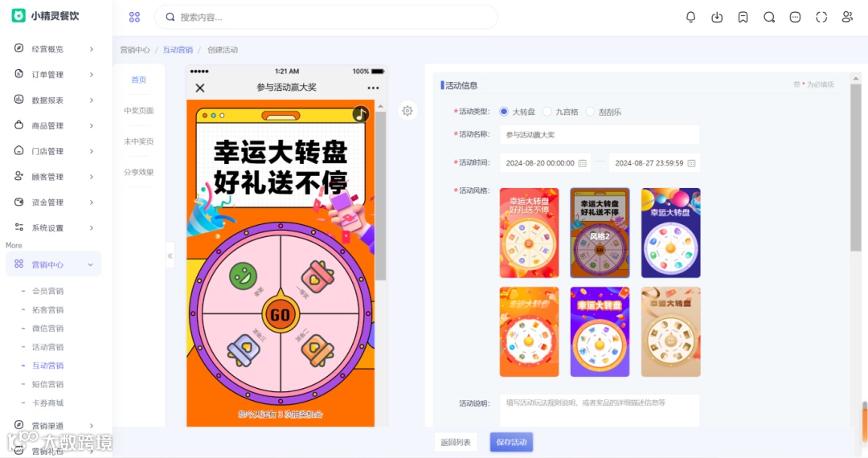Toggle the music note icon in preview
The width and height of the screenshot is (868, 458).
click(361, 114)
